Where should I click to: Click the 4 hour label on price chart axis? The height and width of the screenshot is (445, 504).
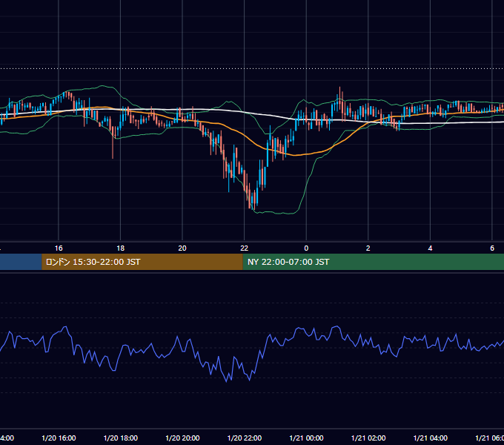pyautogui.click(x=430, y=248)
